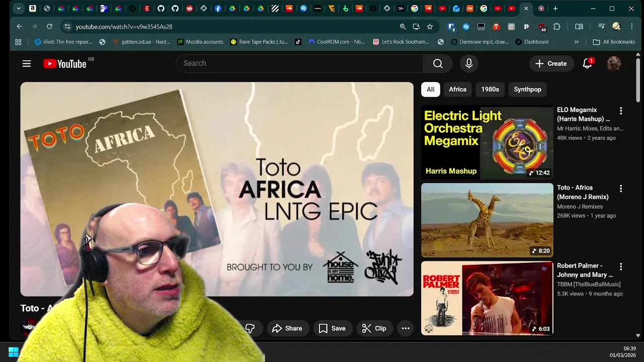Open iFixit bookmark
Image resolution: width=644 pixels, height=362 pixels.
click(x=63, y=42)
